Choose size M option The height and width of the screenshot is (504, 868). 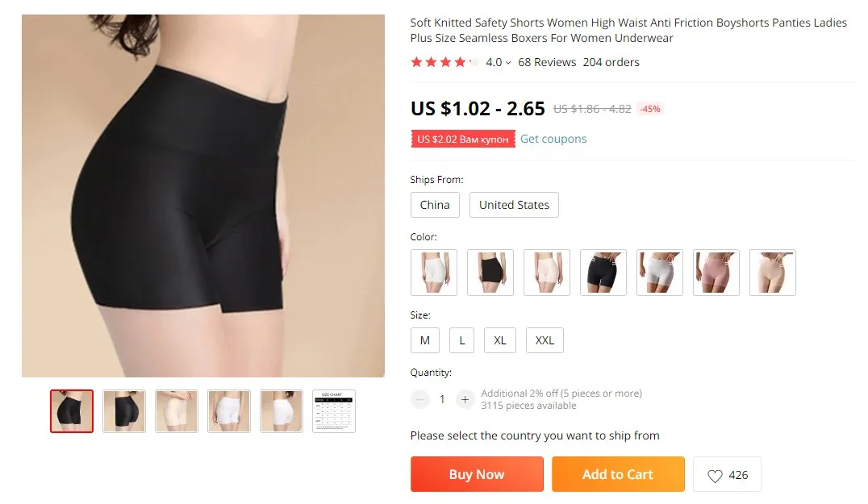[425, 340]
